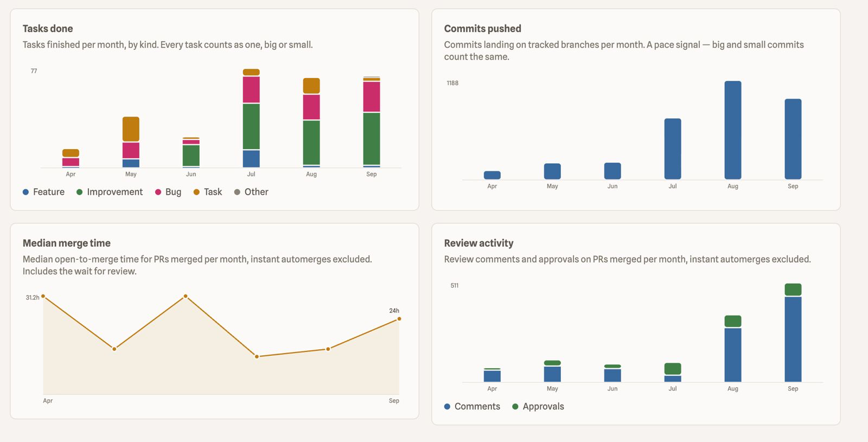868x442 pixels.
Task: Click the 31.2h starting point on merge line
Action: coord(43,296)
